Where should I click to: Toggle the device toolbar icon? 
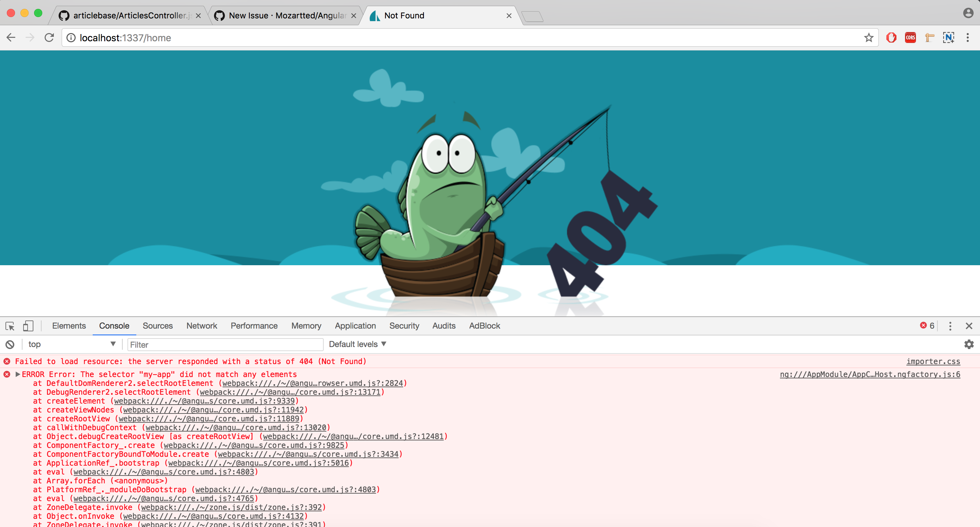(x=28, y=326)
